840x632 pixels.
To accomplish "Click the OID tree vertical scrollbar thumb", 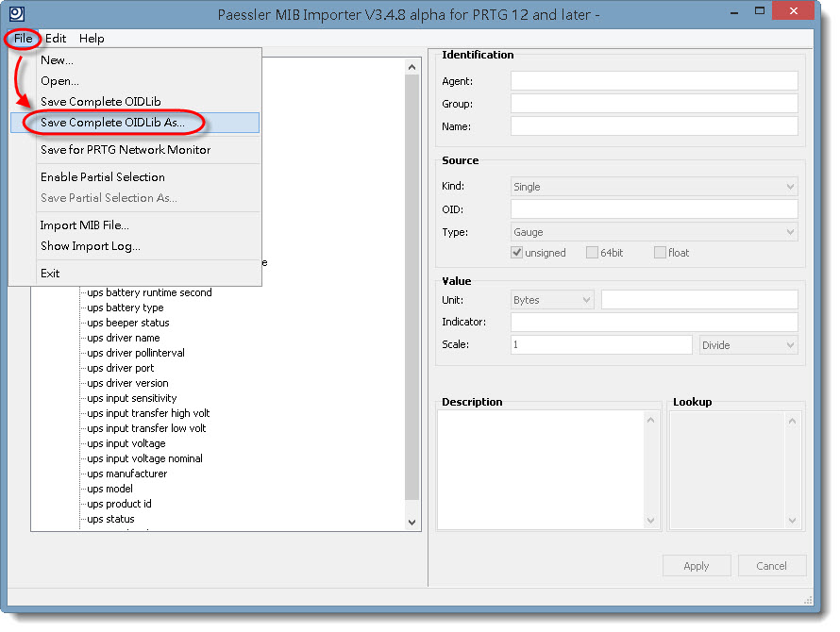I will tap(412, 288).
